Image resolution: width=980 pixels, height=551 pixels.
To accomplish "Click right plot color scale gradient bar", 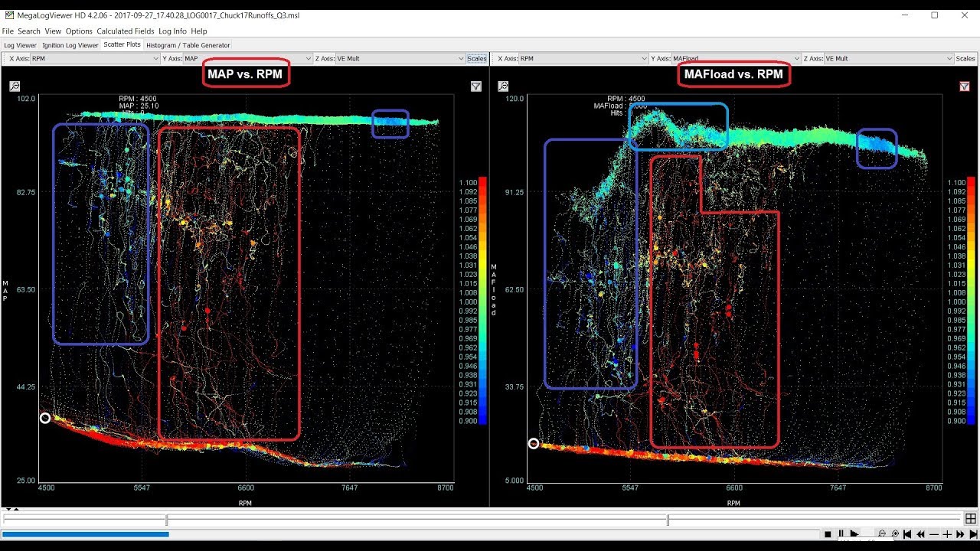I will (971, 300).
